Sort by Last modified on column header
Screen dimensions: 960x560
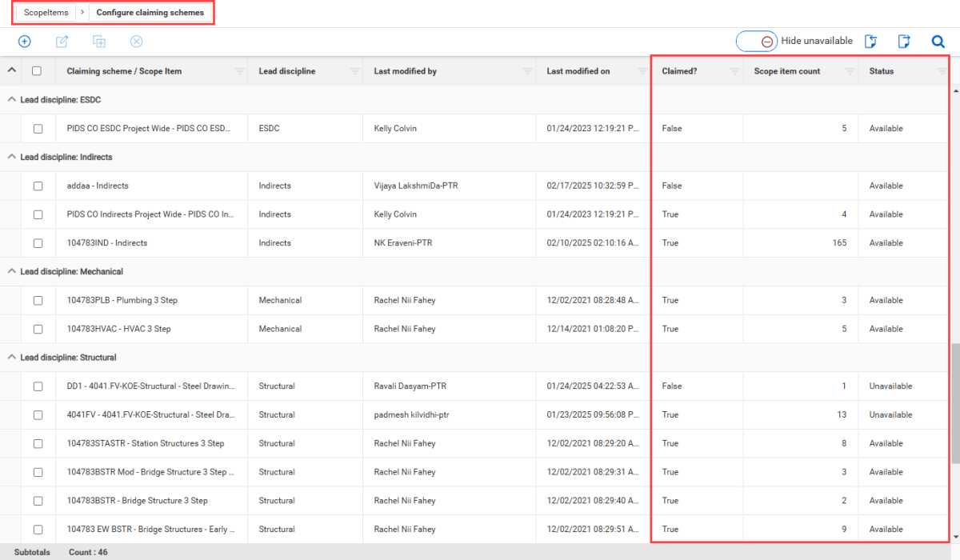(x=578, y=71)
